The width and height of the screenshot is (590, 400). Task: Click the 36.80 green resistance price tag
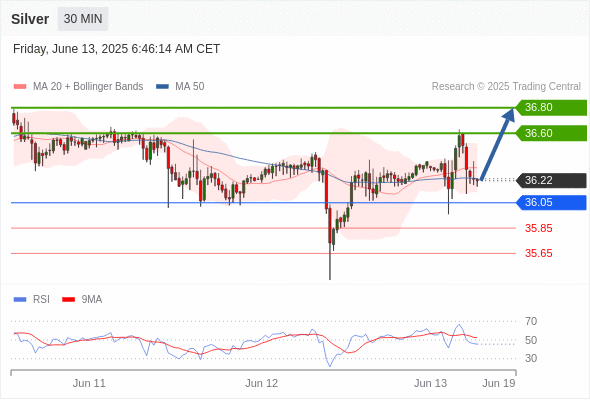click(551, 108)
